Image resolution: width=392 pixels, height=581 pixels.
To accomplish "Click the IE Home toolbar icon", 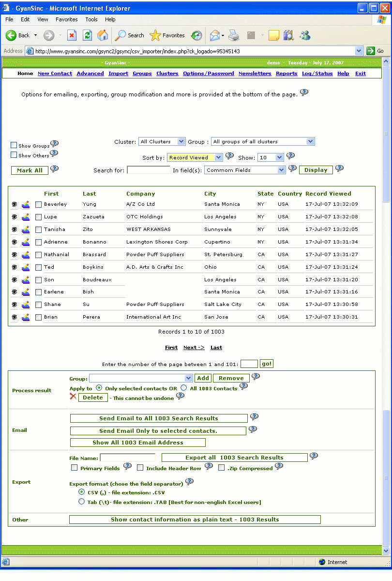I will pyautogui.click(x=103, y=35).
